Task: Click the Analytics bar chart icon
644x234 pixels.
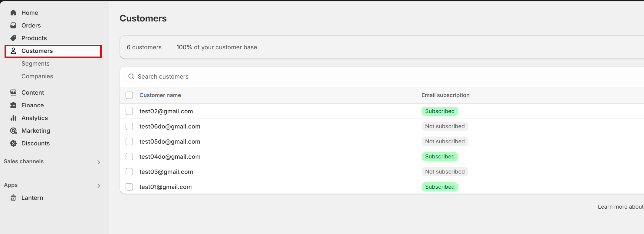Action: click(13, 118)
